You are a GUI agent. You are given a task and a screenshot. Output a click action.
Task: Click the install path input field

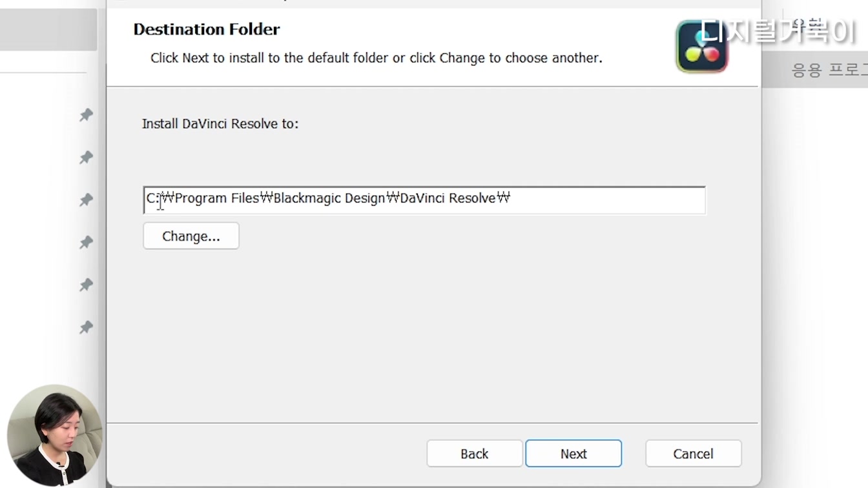pos(424,200)
